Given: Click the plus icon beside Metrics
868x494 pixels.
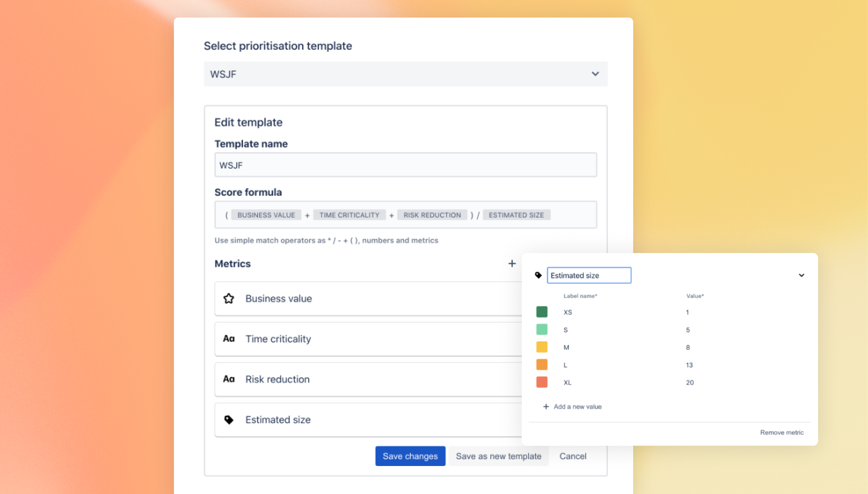Looking at the screenshot, I should point(512,264).
